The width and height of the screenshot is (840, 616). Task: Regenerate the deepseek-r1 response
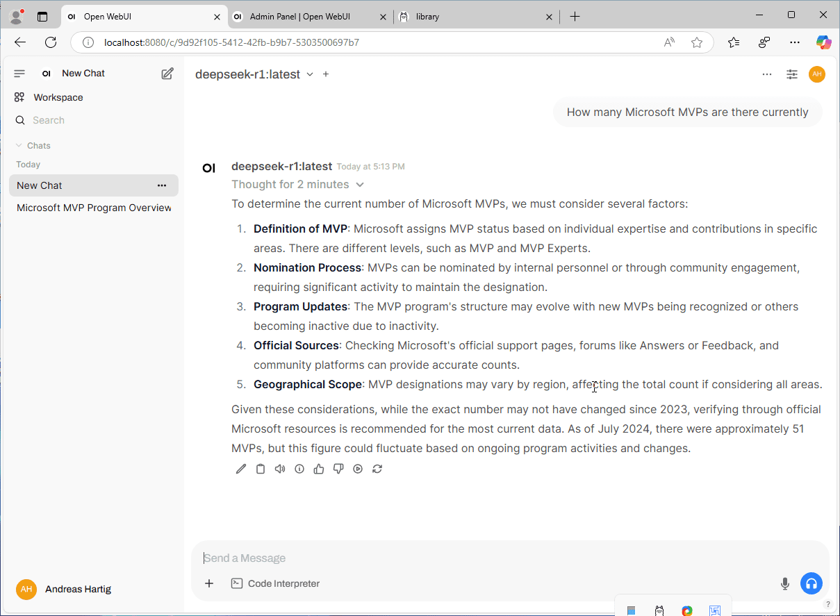377,469
